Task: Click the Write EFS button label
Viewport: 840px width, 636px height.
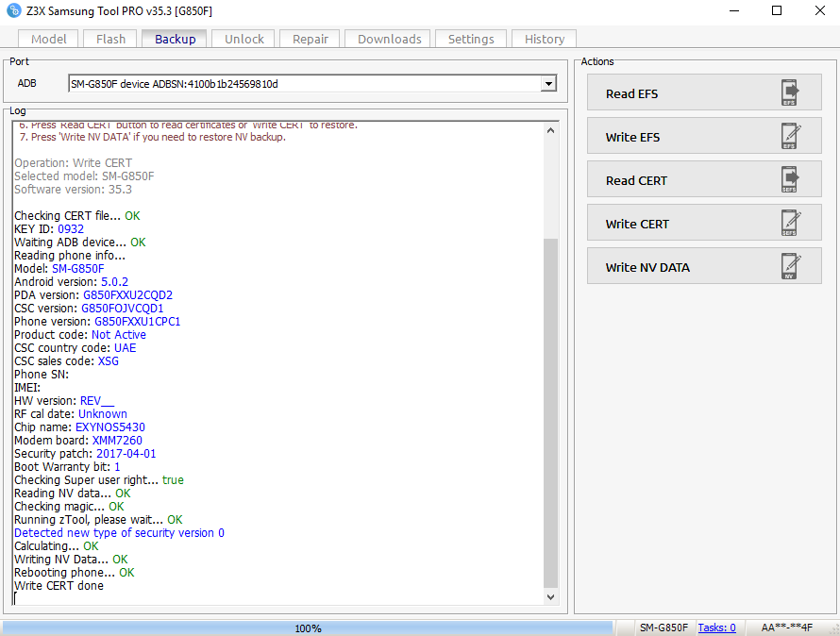Action: [632, 137]
